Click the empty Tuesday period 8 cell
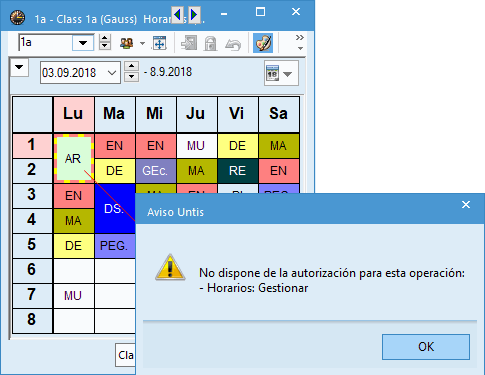Image resolution: width=485 pixels, height=375 pixels. pos(115,321)
